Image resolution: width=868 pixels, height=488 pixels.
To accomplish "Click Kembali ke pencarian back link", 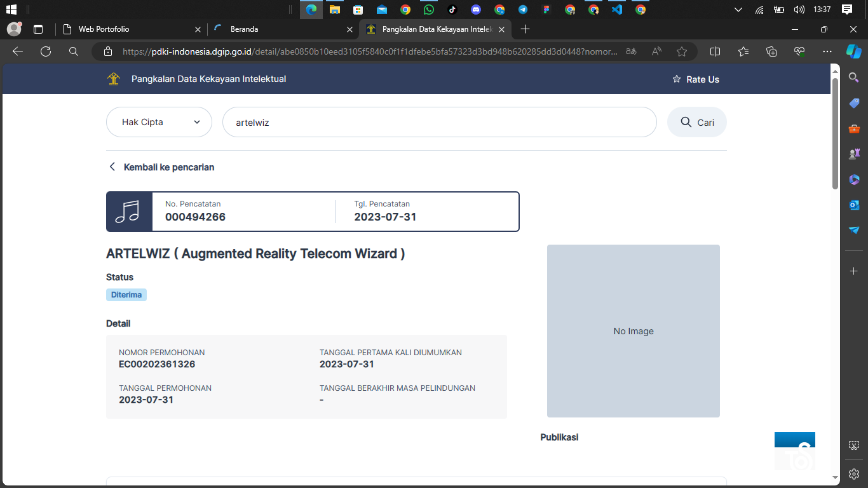I will tap(161, 167).
